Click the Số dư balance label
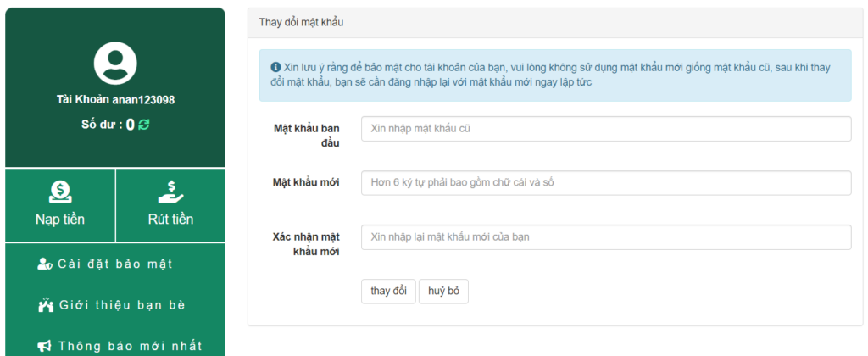The width and height of the screenshot is (868, 356). pyautogui.click(x=102, y=125)
